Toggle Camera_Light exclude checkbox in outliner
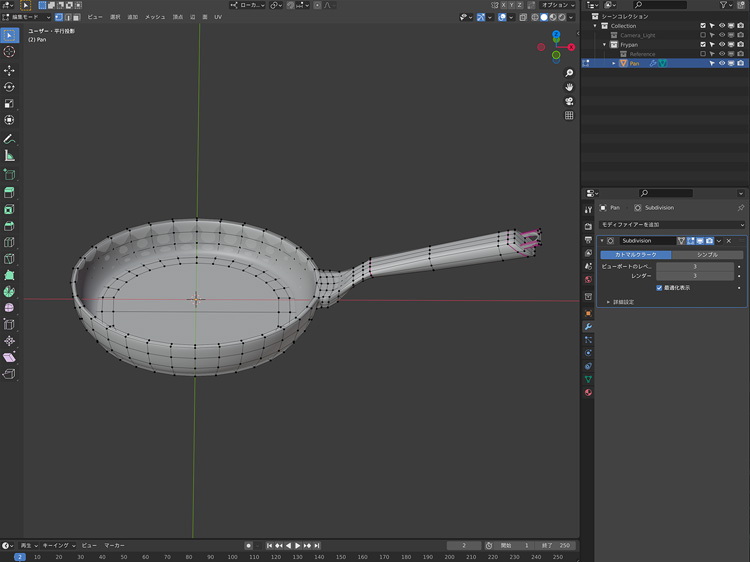 (x=703, y=35)
